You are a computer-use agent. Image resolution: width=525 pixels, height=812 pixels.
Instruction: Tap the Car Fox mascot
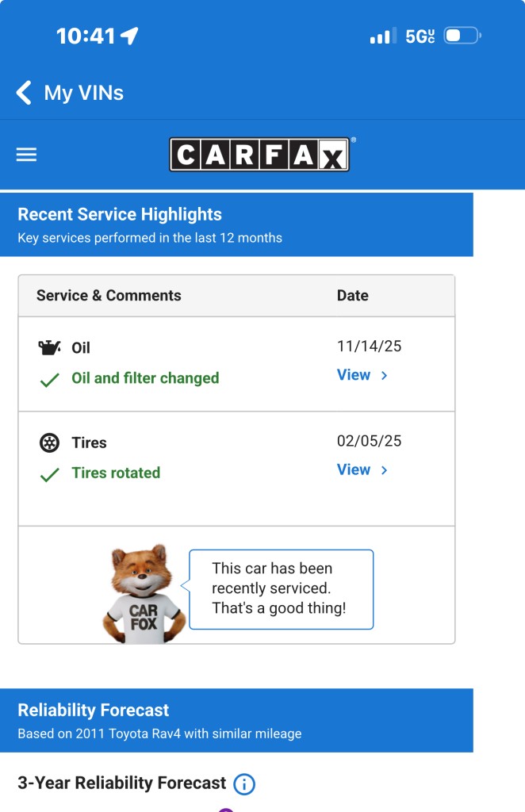(144, 592)
